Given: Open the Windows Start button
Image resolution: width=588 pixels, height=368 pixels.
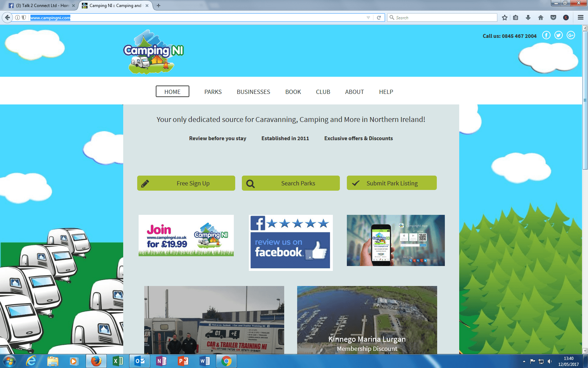Looking at the screenshot, I should coord(9,361).
